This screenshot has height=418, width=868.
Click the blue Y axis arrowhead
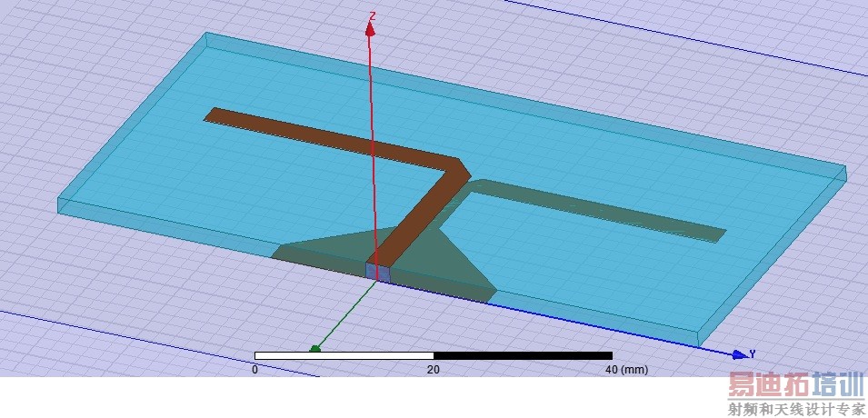[740, 354]
